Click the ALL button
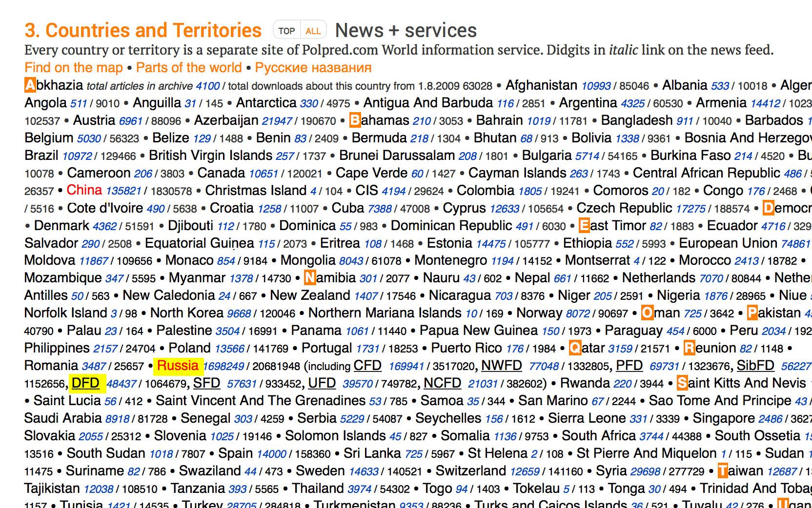This screenshot has height=508, width=812. coord(313,31)
